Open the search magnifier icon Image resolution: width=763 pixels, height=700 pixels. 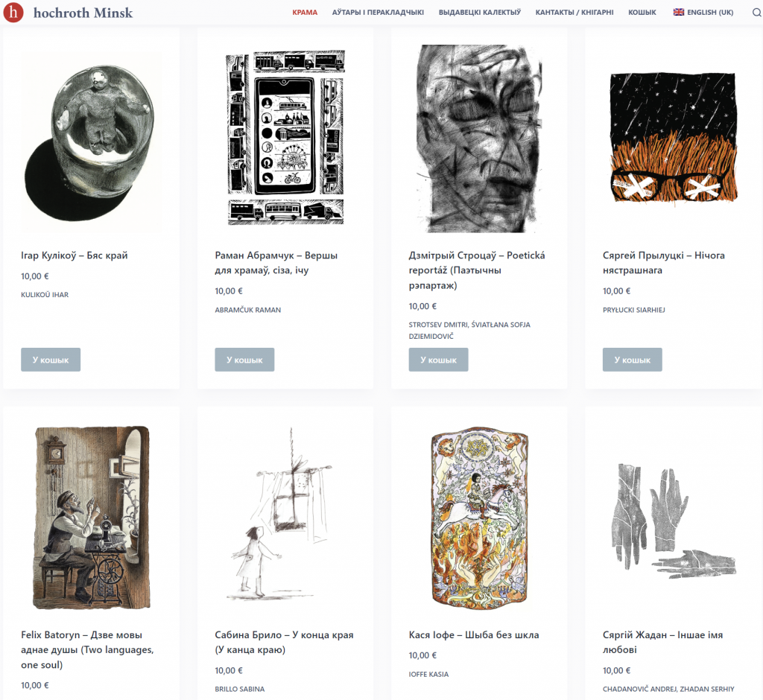[x=756, y=13]
